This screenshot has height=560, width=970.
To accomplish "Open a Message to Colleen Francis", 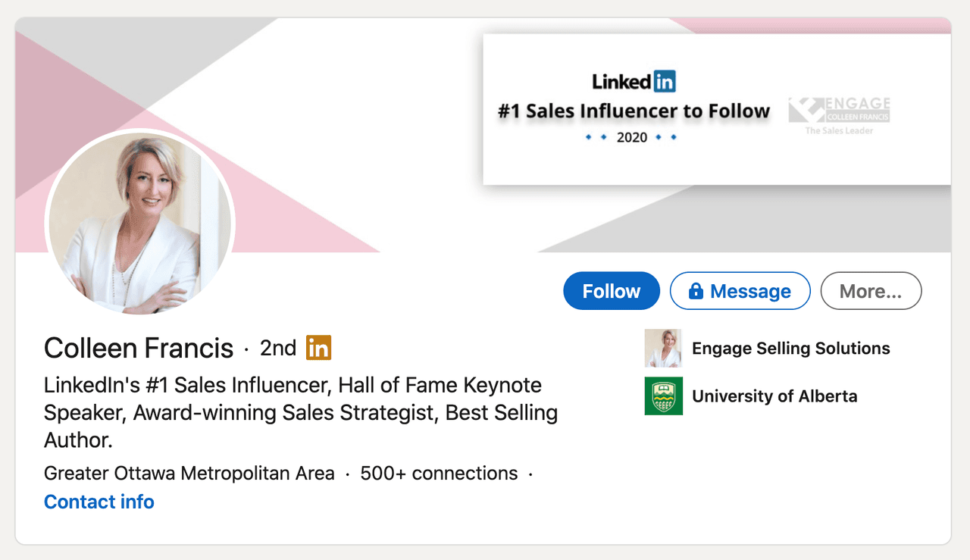I will 749,291.
